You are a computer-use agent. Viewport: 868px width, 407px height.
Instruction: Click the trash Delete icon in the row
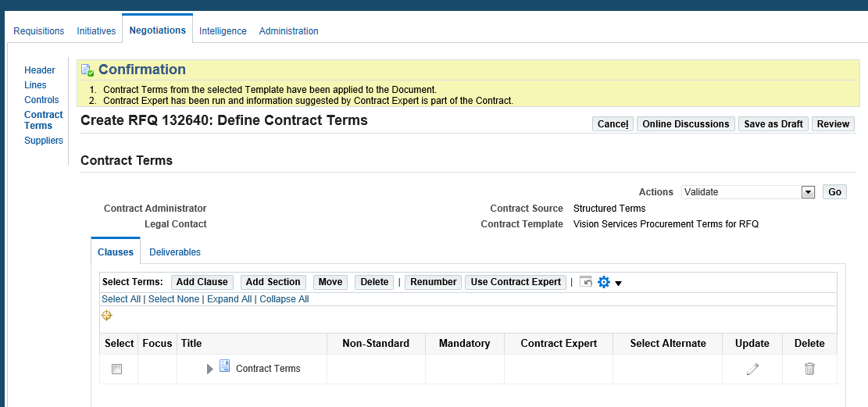pos(809,369)
